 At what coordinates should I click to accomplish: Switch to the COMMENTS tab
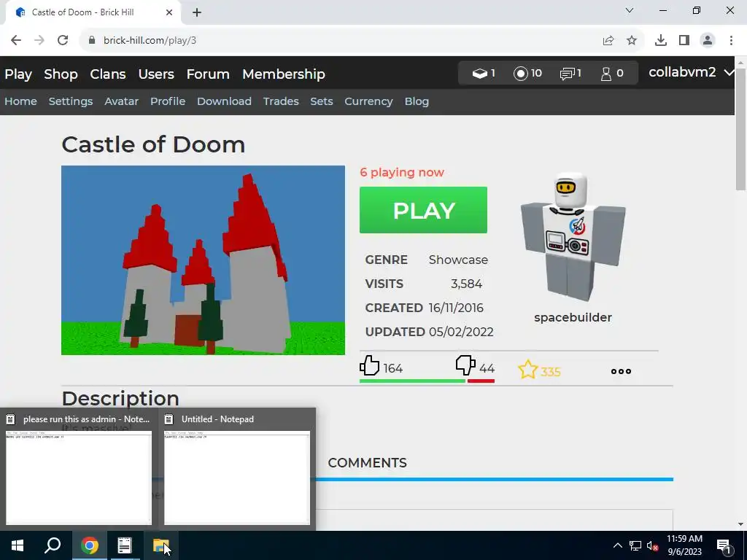tap(368, 463)
